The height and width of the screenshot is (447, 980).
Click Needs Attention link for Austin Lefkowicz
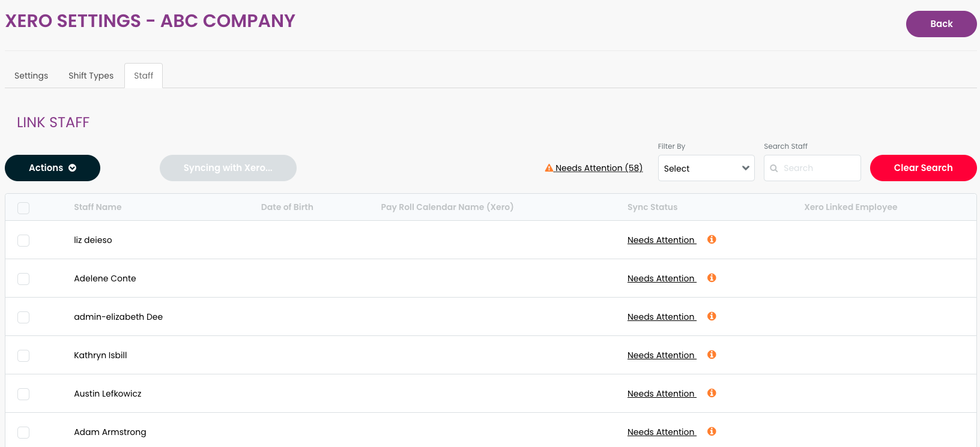pyautogui.click(x=662, y=394)
